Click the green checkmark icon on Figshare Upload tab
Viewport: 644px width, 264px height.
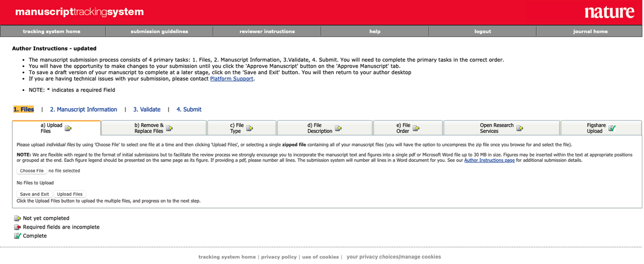click(612, 128)
